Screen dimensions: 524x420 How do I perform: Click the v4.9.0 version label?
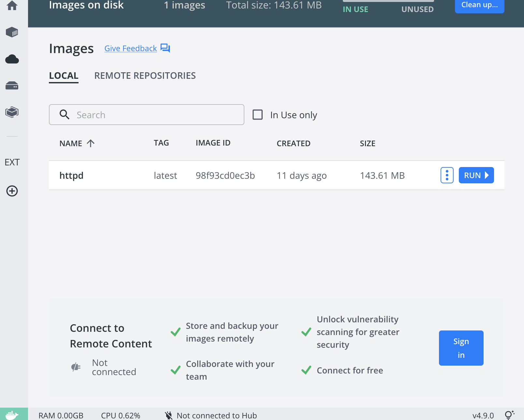(483, 415)
